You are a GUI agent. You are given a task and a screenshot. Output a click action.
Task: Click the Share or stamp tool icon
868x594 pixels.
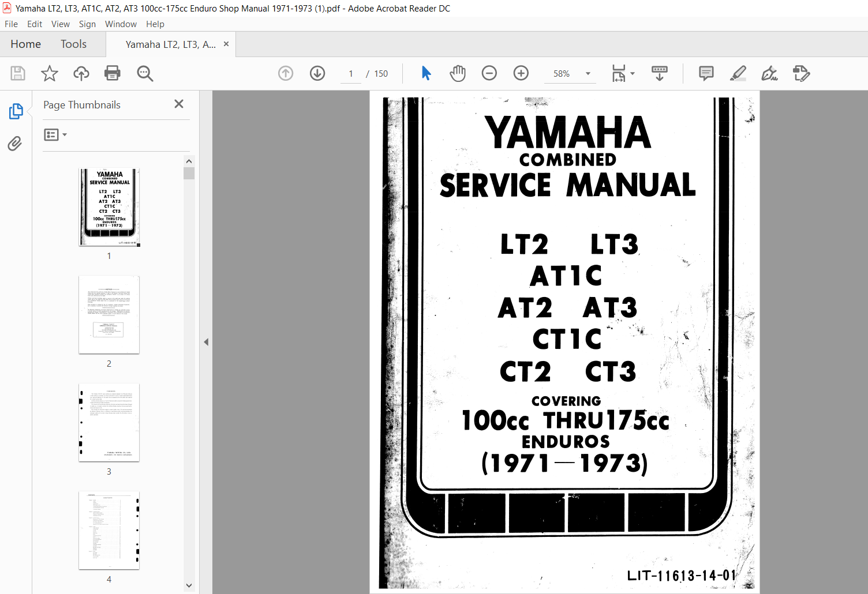click(x=801, y=73)
